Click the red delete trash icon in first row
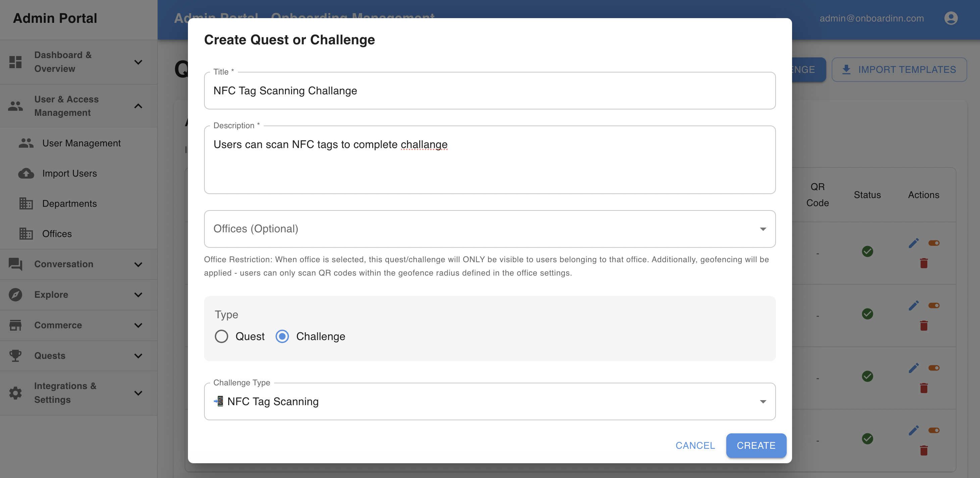Viewport: 980px width, 478px height. (924, 263)
